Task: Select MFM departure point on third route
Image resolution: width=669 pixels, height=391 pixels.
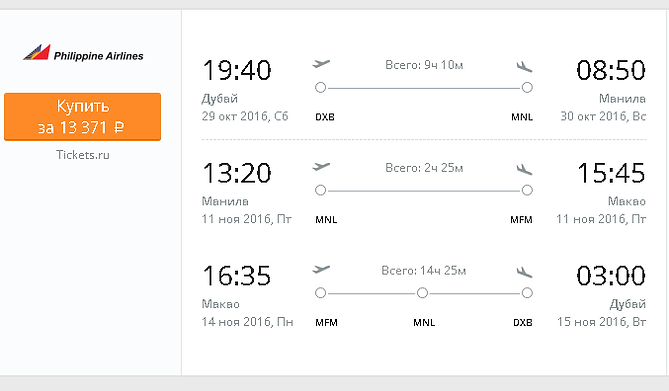Action: (x=320, y=293)
